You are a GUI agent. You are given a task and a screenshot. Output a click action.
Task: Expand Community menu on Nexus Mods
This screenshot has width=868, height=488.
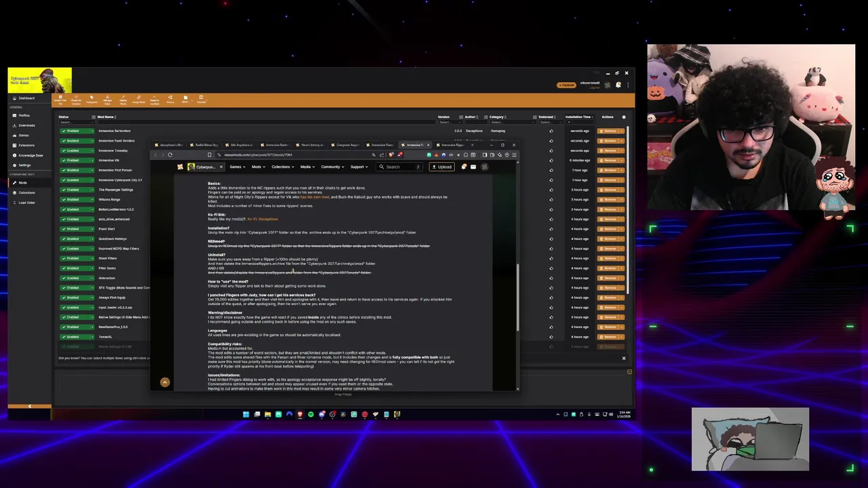pyautogui.click(x=332, y=167)
